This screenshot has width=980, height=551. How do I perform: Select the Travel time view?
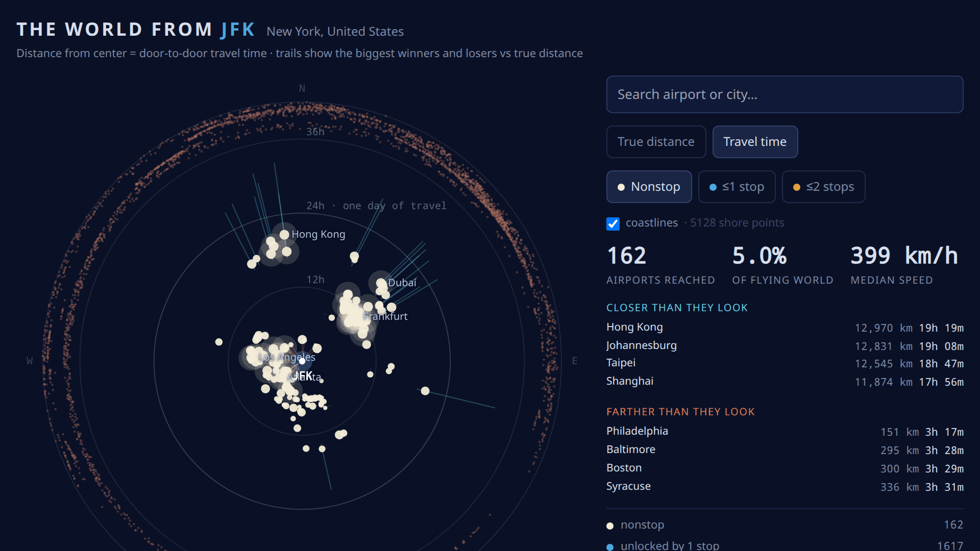755,142
